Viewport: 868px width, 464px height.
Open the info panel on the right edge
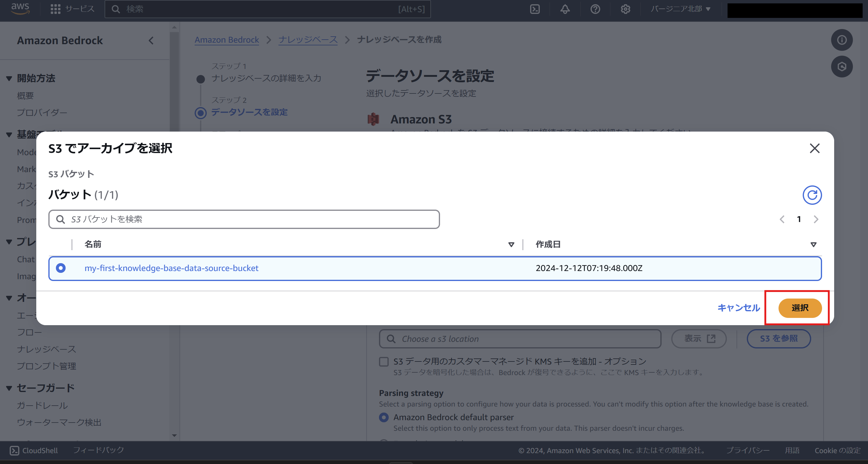tap(841, 40)
